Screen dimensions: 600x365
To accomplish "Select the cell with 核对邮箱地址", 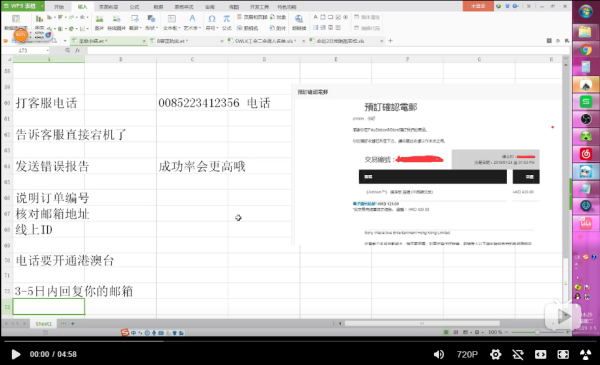I will tap(49, 213).
